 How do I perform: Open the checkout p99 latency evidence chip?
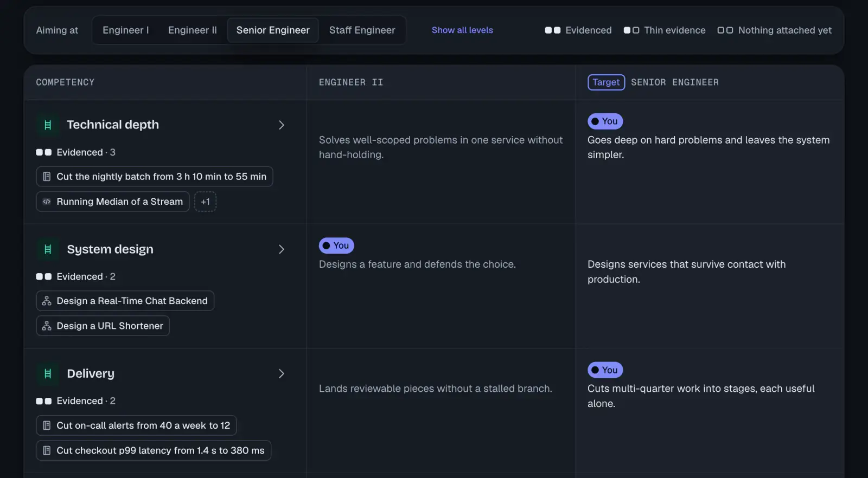(154, 450)
